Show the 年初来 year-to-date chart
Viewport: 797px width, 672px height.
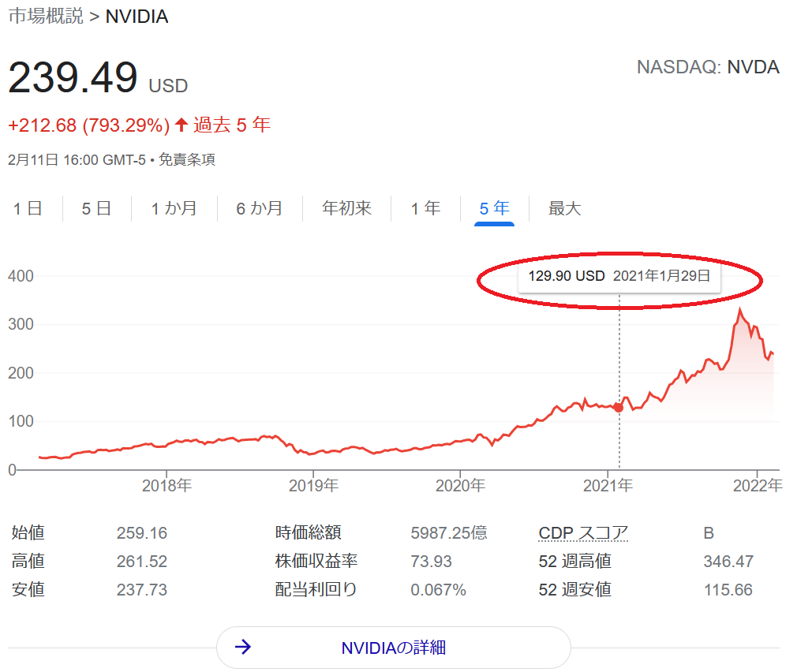click(x=346, y=209)
